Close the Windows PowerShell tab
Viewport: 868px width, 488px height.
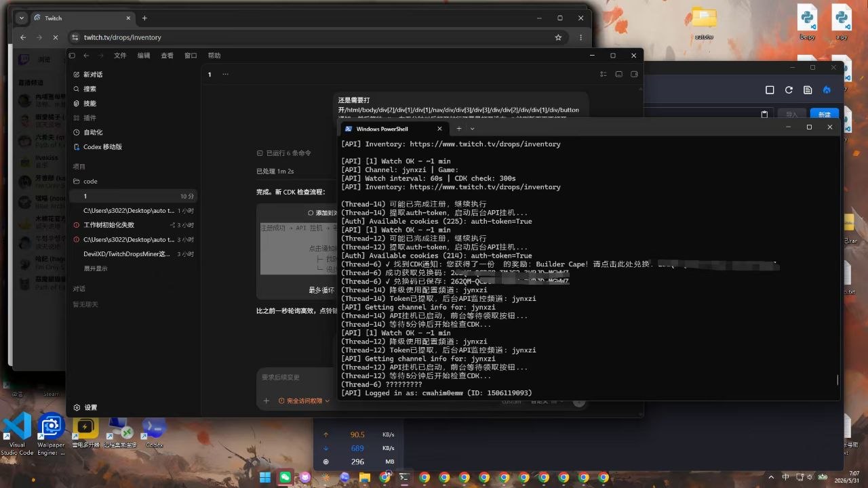(439, 129)
